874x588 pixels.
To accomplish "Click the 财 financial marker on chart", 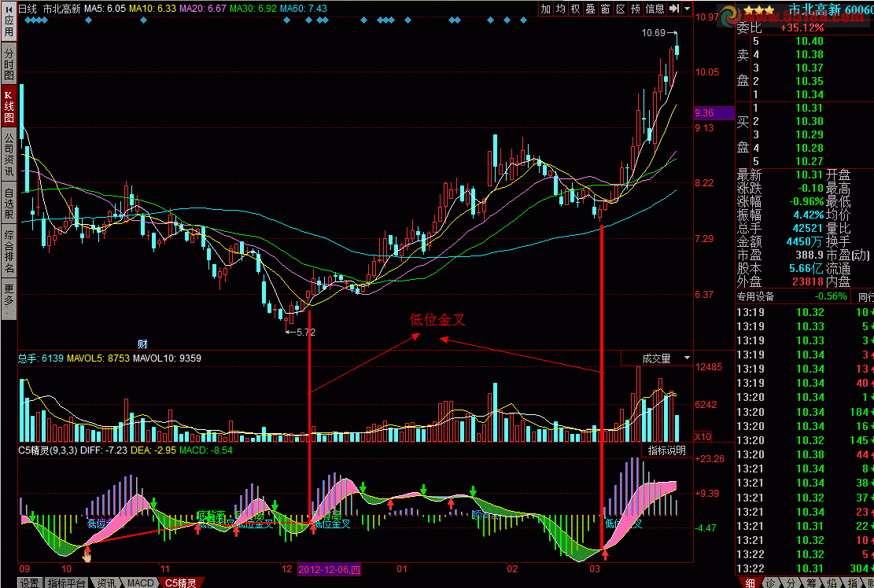I will (142, 344).
